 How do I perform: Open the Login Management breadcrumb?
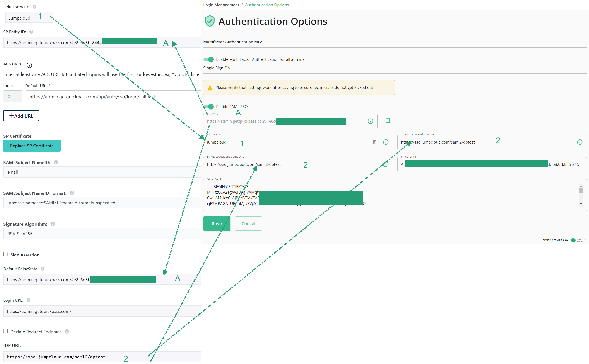[x=221, y=5]
